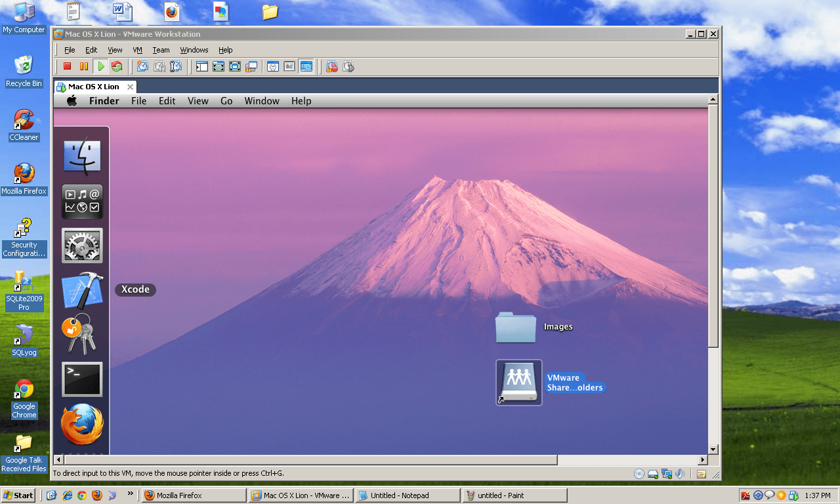Toggle the sidebar panel toolbar icon
Image resolution: width=840 pixels, height=504 pixels.
pos(202,66)
